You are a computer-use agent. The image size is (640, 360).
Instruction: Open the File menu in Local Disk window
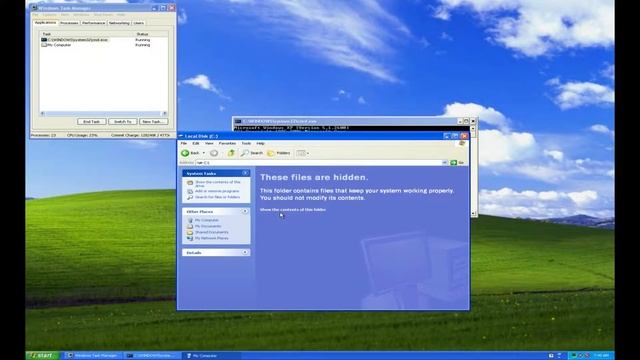coord(184,143)
